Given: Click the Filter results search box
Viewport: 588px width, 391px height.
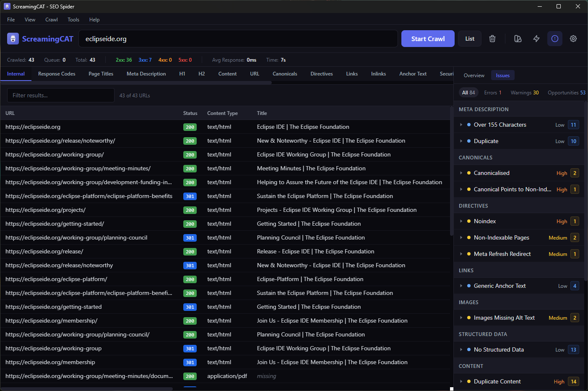Looking at the screenshot, I should tap(61, 95).
